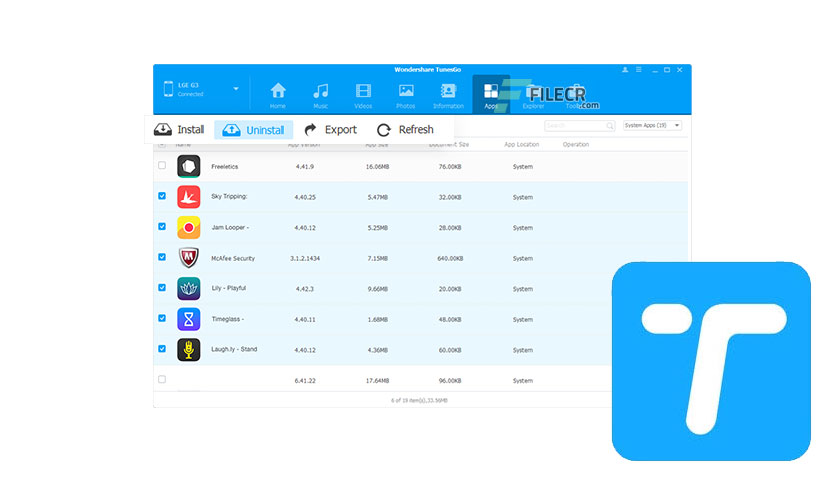Open the Home tab
Image resolution: width=836 pixels, height=484 pixels.
[278, 95]
